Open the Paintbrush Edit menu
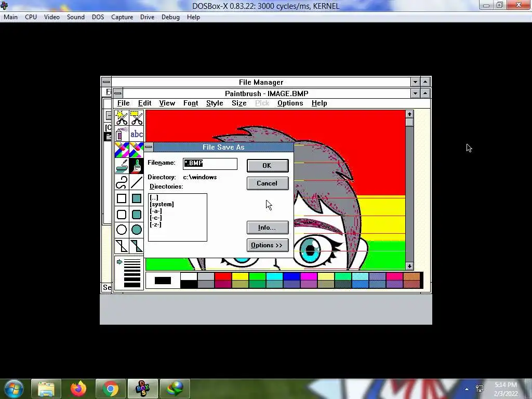532x399 pixels. tap(144, 103)
